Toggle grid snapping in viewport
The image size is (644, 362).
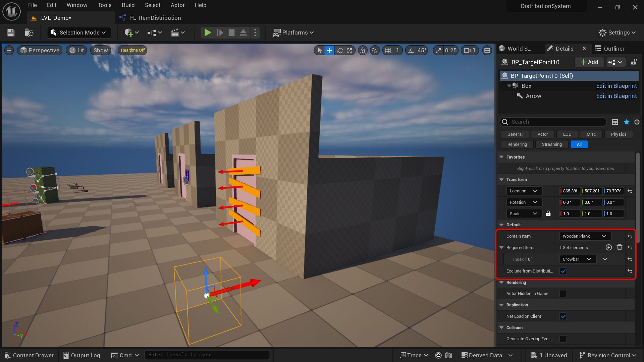(x=388, y=50)
